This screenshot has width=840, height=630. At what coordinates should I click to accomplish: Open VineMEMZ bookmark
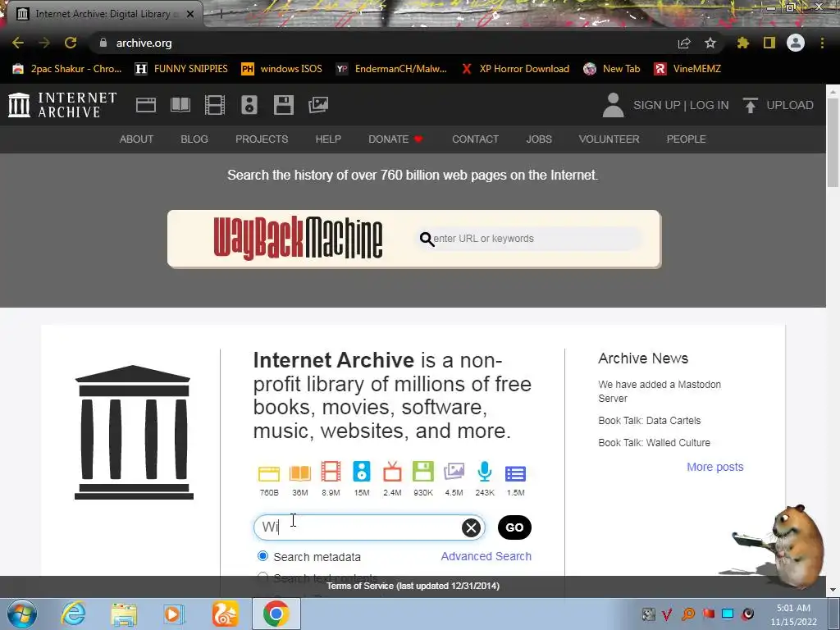[x=687, y=69]
